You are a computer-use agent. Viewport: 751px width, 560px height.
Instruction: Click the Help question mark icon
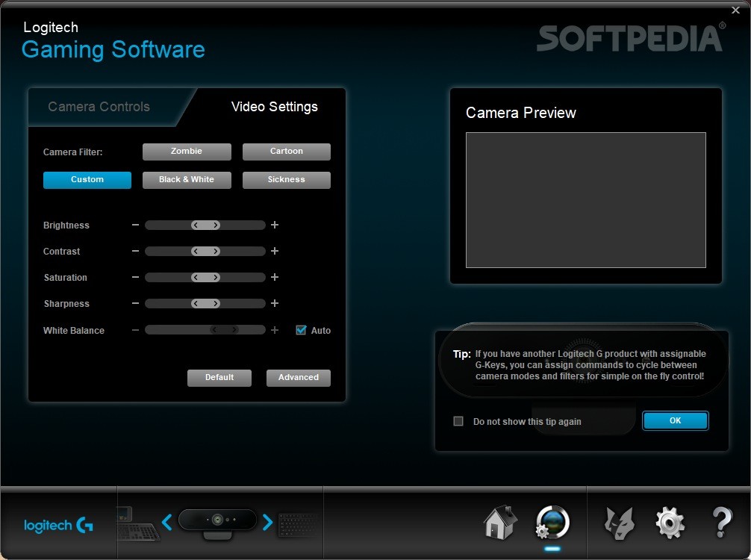click(x=721, y=523)
